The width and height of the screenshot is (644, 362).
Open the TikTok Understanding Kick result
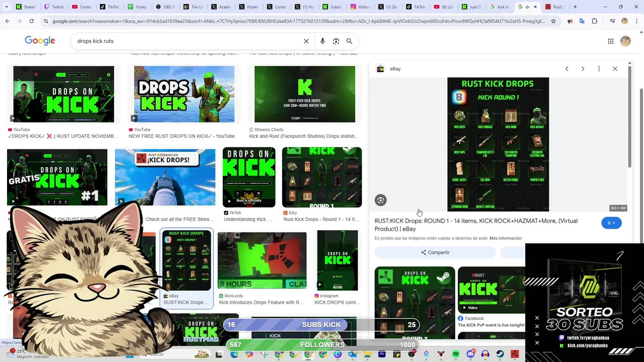pyautogui.click(x=249, y=177)
